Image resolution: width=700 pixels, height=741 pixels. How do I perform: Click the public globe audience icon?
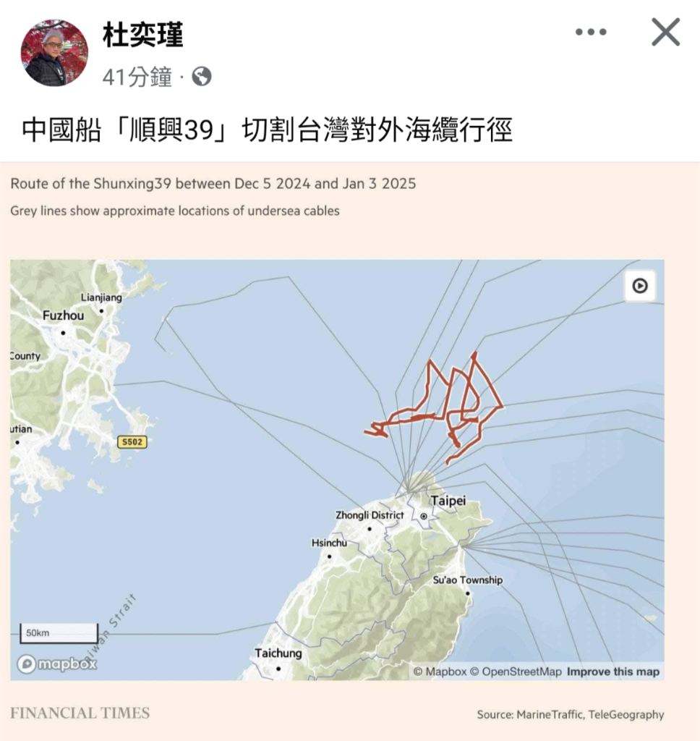(x=202, y=77)
